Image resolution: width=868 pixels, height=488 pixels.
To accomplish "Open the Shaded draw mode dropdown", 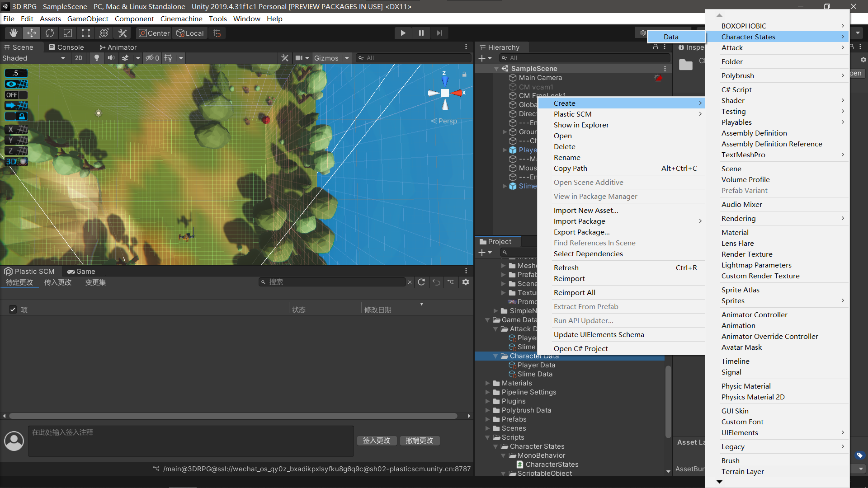I will point(34,58).
